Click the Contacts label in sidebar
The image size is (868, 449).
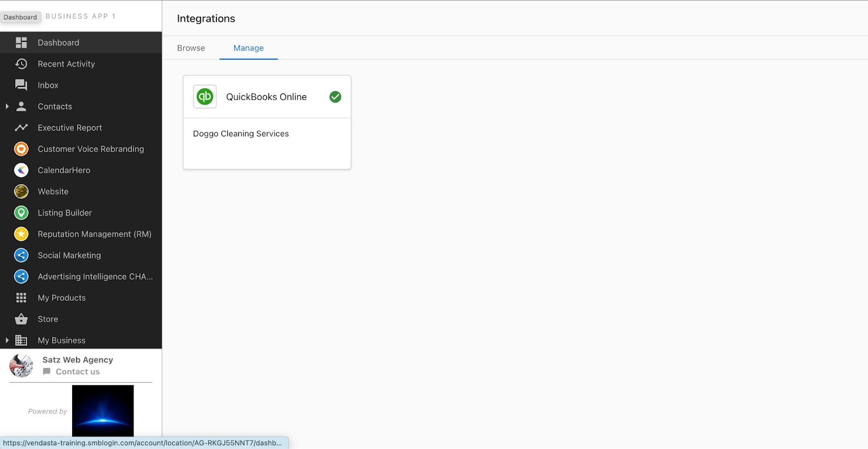click(55, 106)
